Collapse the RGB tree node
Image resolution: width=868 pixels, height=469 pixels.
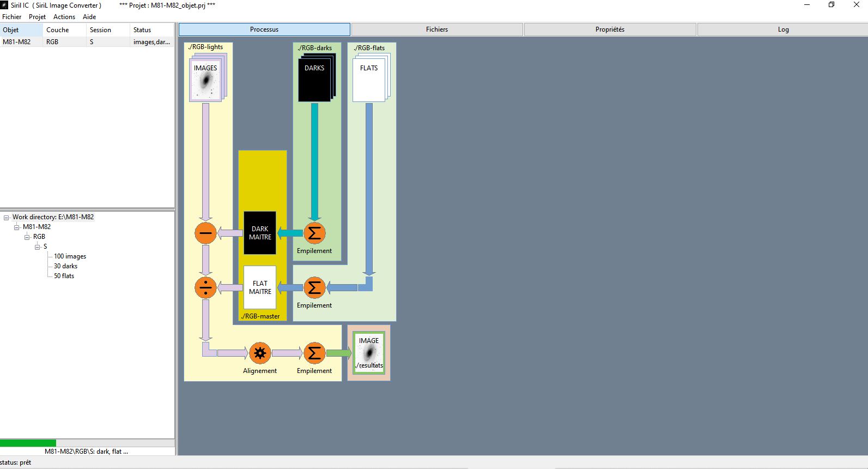point(27,237)
